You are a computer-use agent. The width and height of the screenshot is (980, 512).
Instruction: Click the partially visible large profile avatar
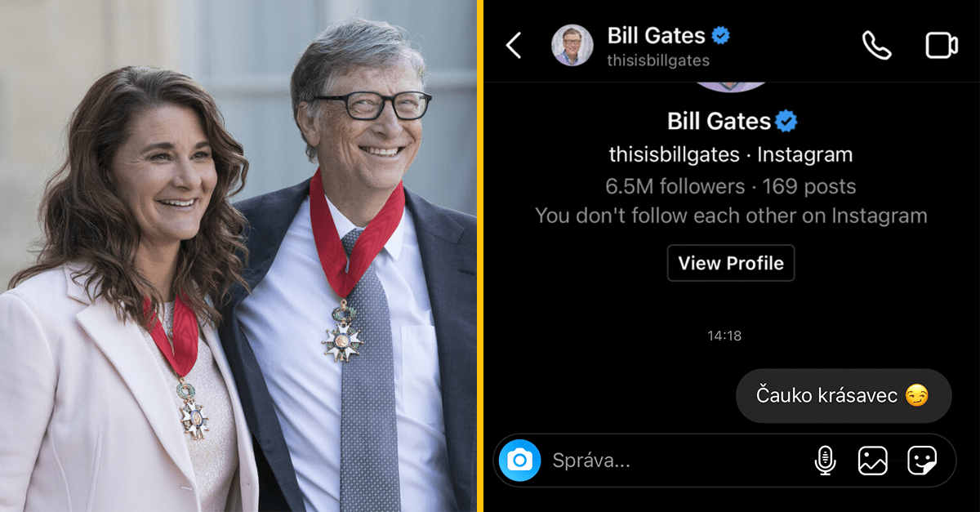(731, 87)
